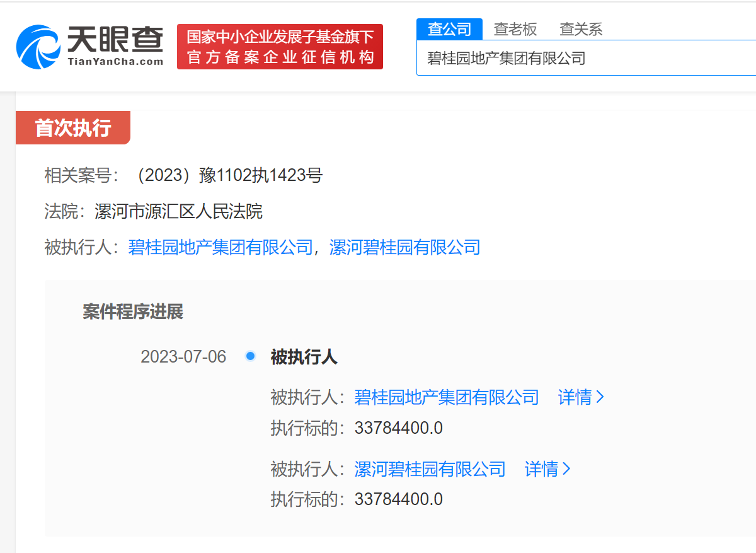Viewport: 756px width, 553px height.
Task: Click 漯河碧桂园有限公司 in 被执行人 row
Action: (405, 247)
